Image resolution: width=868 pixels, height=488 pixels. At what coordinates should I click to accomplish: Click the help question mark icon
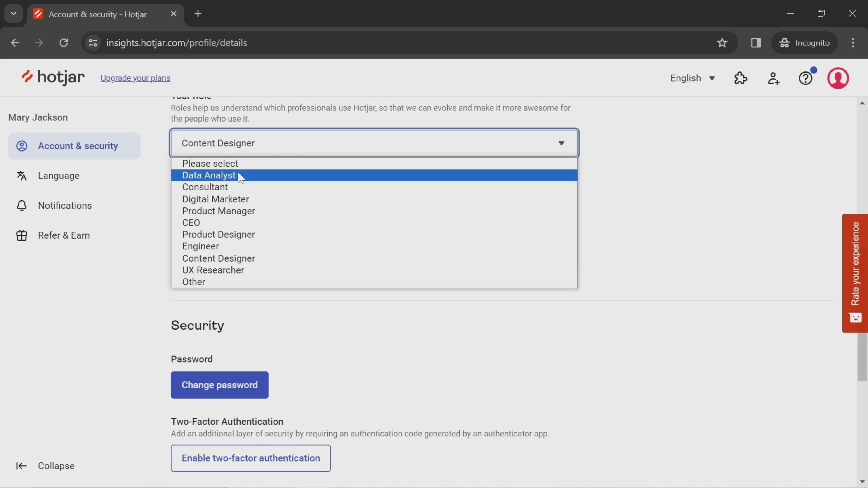click(806, 78)
